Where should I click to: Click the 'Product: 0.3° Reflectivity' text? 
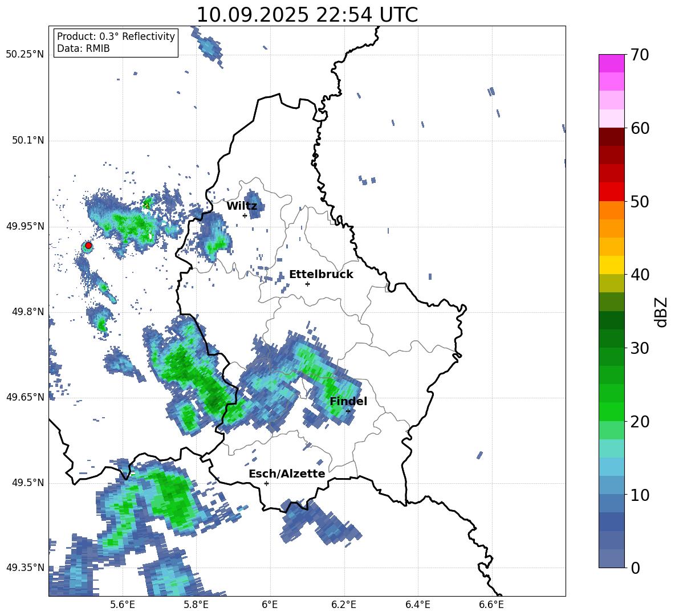pos(116,36)
